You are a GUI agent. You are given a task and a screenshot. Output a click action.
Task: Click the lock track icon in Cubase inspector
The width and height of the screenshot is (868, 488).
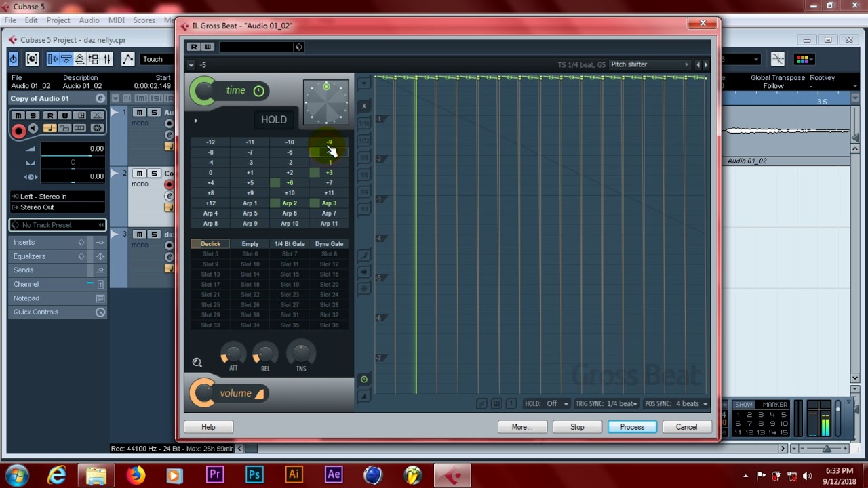[x=64, y=129]
